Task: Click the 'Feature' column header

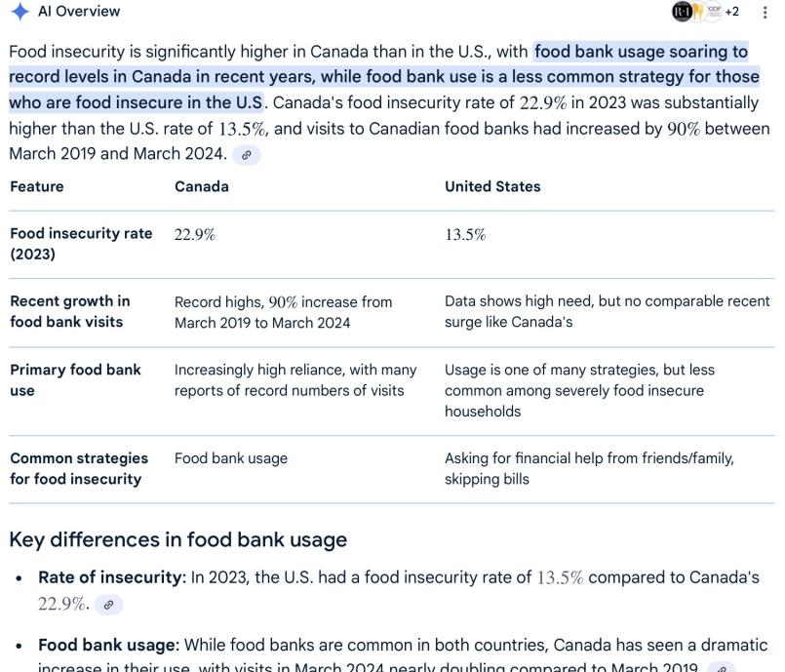Action: coord(37,186)
